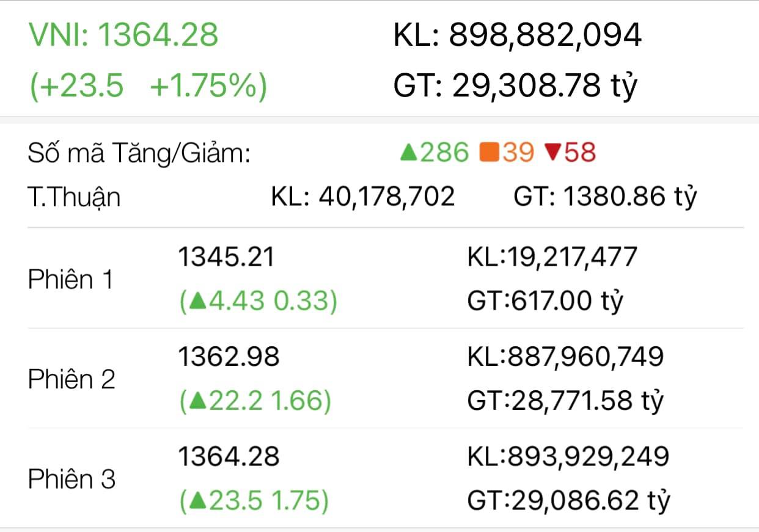Tap T.Thuận volume KL: 40,178,702
The height and width of the screenshot is (532, 759).
point(363,197)
